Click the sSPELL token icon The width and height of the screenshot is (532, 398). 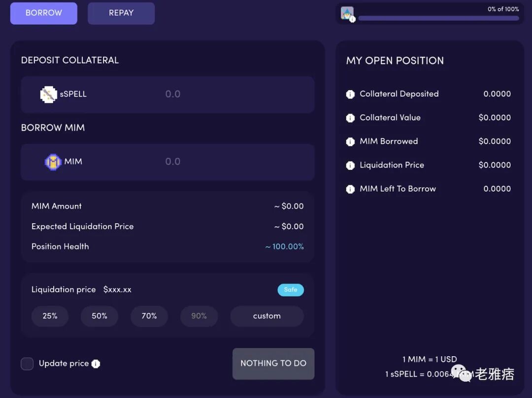point(48,94)
